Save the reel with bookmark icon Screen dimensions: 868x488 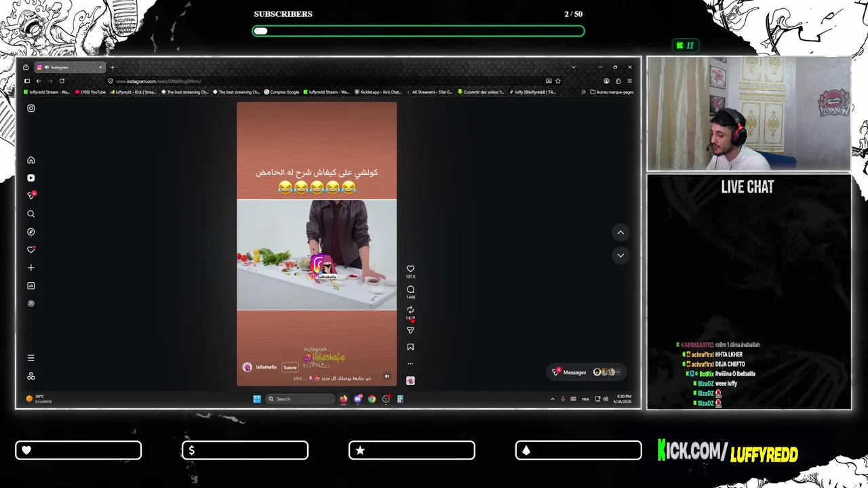click(410, 347)
